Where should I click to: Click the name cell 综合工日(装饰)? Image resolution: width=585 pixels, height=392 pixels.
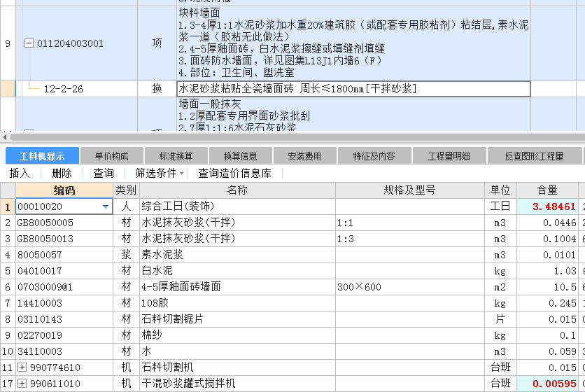tap(237, 206)
